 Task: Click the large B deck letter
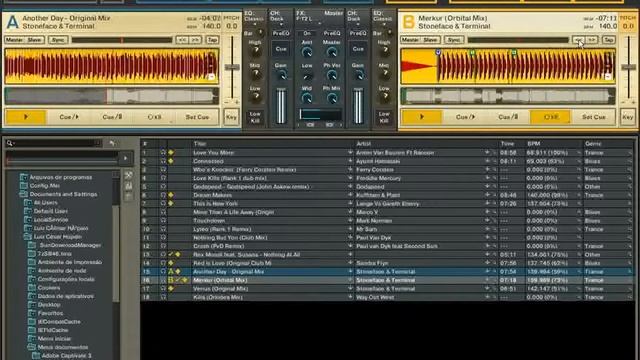click(409, 22)
